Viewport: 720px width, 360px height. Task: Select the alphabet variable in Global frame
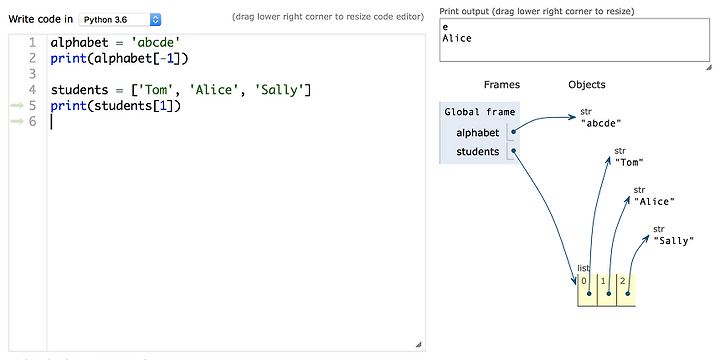(478, 133)
